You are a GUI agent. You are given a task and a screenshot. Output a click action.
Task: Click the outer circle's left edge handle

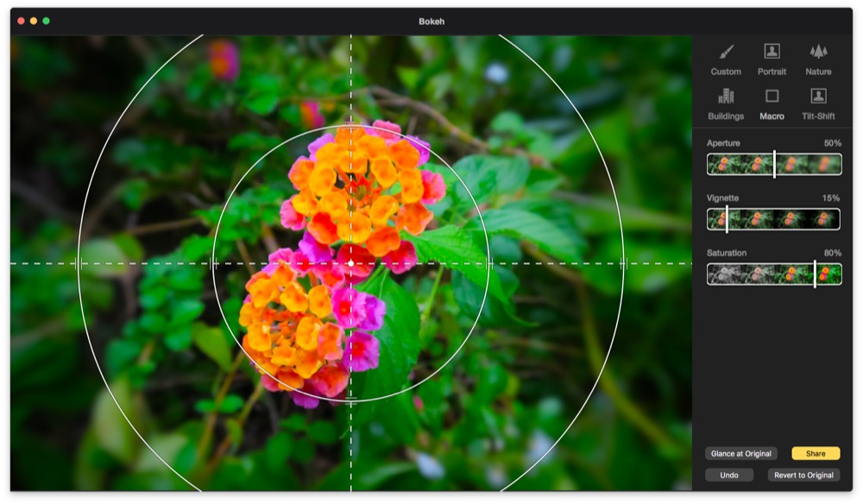pos(79,263)
